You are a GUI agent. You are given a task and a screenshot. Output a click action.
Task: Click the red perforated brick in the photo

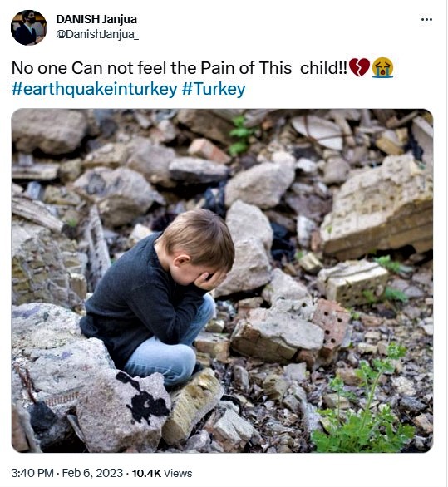click(x=331, y=325)
